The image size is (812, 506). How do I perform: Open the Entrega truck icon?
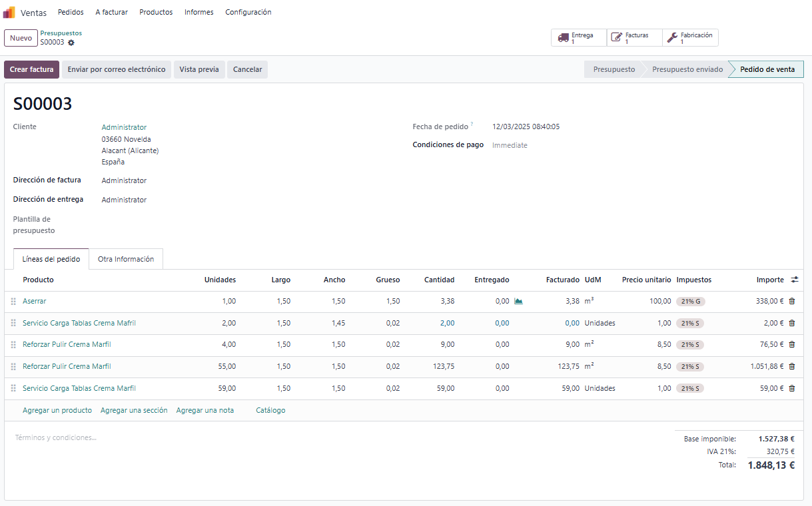click(x=564, y=38)
